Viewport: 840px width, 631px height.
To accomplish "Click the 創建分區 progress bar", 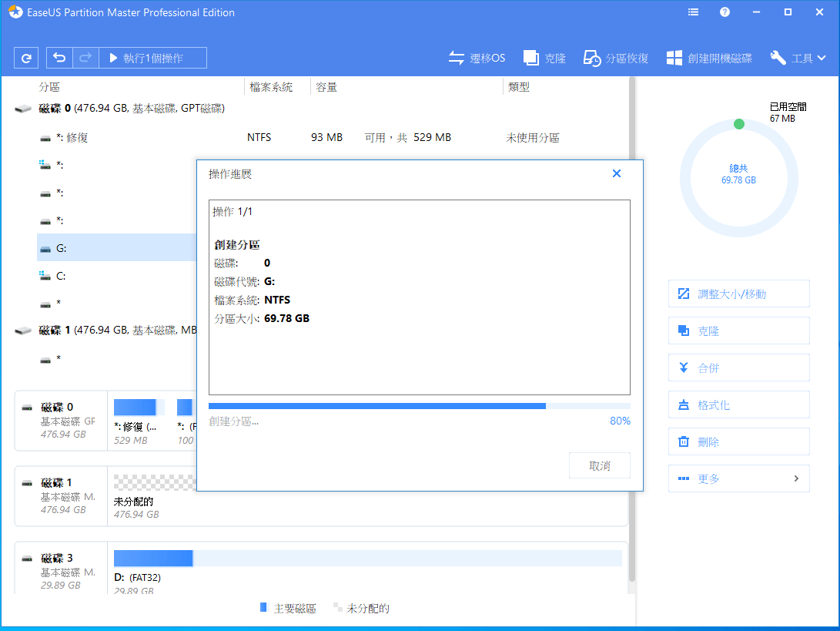I will point(419,406).
